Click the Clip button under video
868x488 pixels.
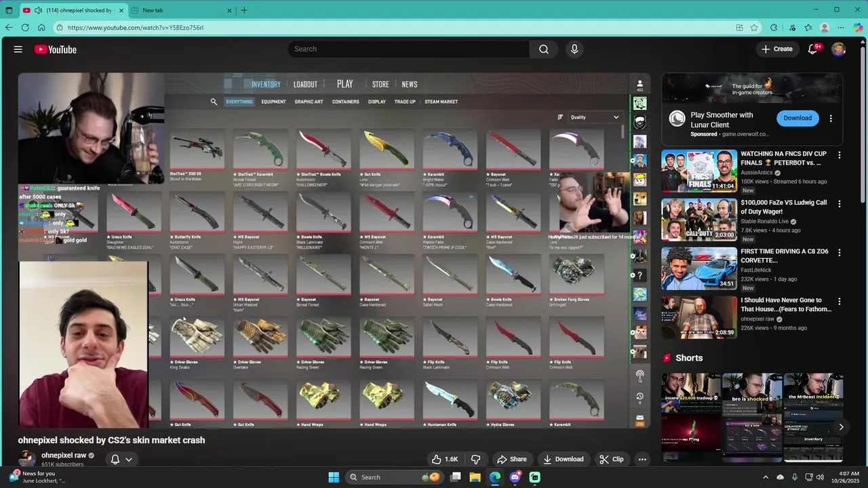coord(612,459)
